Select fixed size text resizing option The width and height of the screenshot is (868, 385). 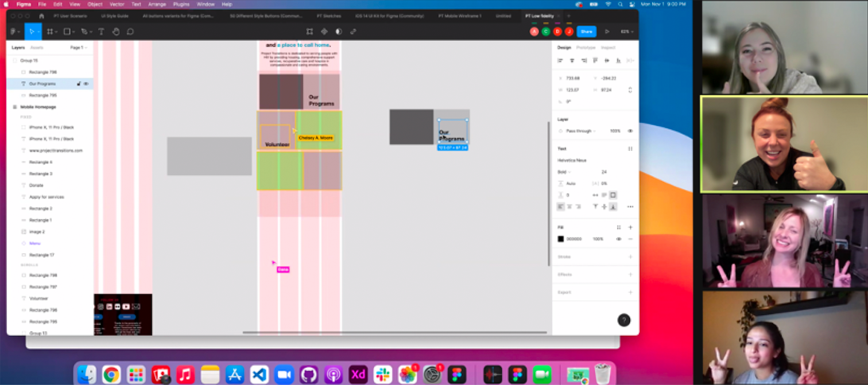coord(613,195)
